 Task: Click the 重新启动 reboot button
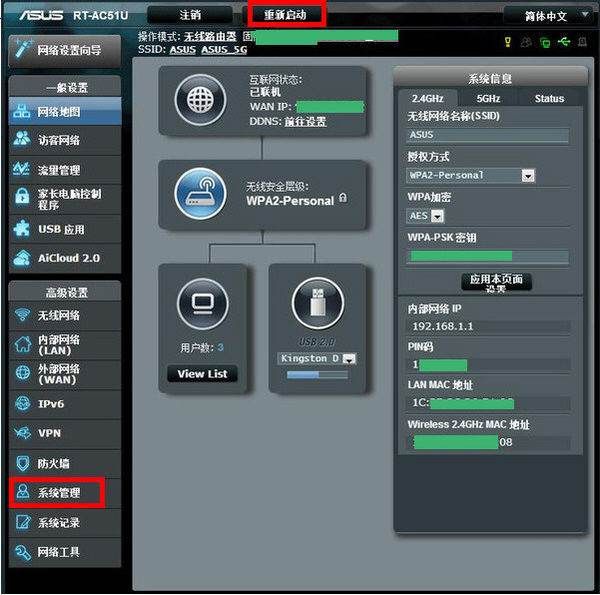click(x=285, y=15)
